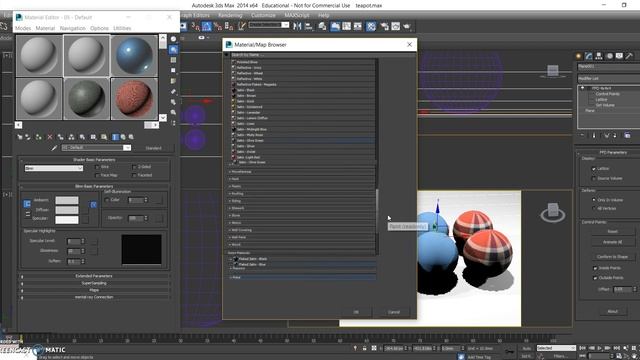Click the Standard material type button
Image resolution: width=640 pixels, height=360 pixels.
coord(153,148)
